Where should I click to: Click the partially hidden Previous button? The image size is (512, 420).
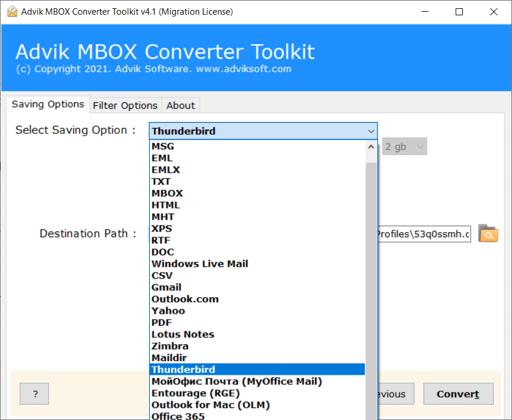coord(396,394)
